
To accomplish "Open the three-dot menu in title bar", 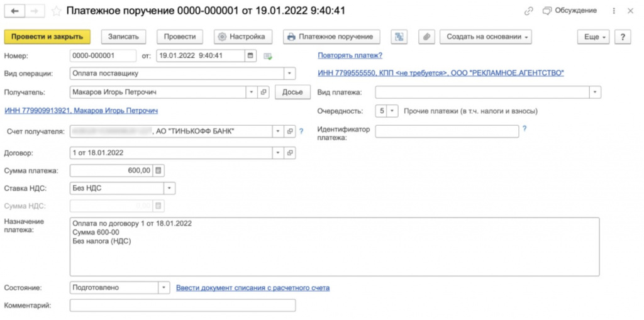I will pyautogui.click(x=614, y=11).
